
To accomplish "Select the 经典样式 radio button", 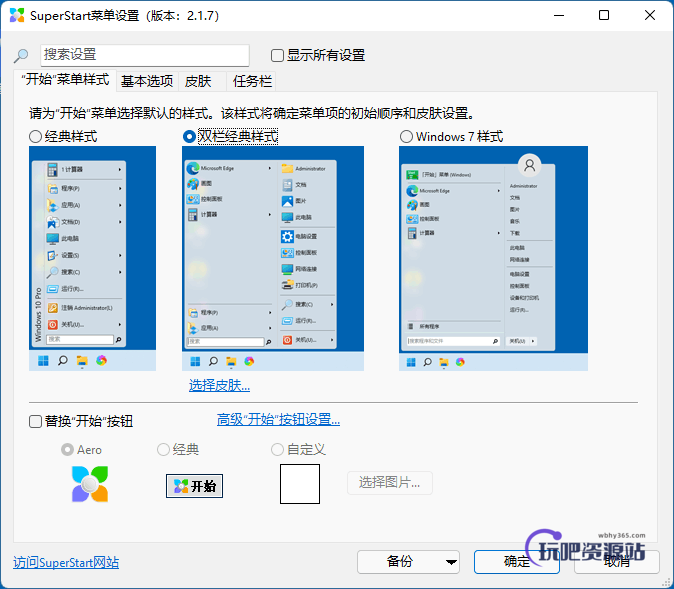I will pos(35,137).
